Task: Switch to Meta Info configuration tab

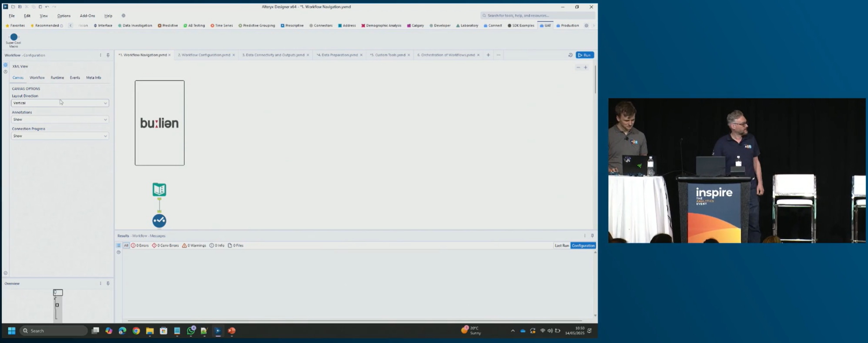Action: coord(94,78)
